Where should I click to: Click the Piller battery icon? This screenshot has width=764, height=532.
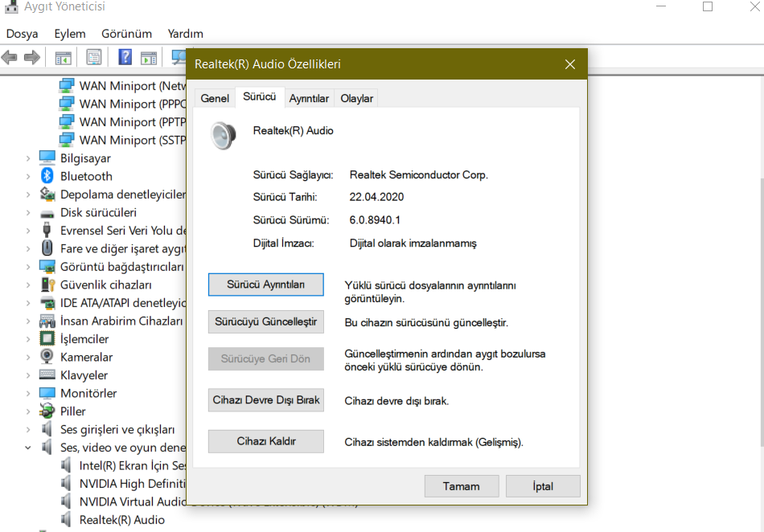[47, 411]
